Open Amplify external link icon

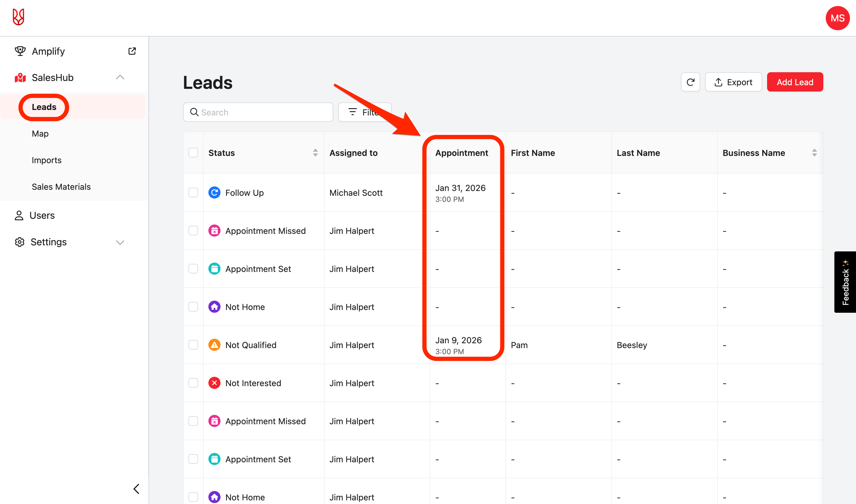132,51
